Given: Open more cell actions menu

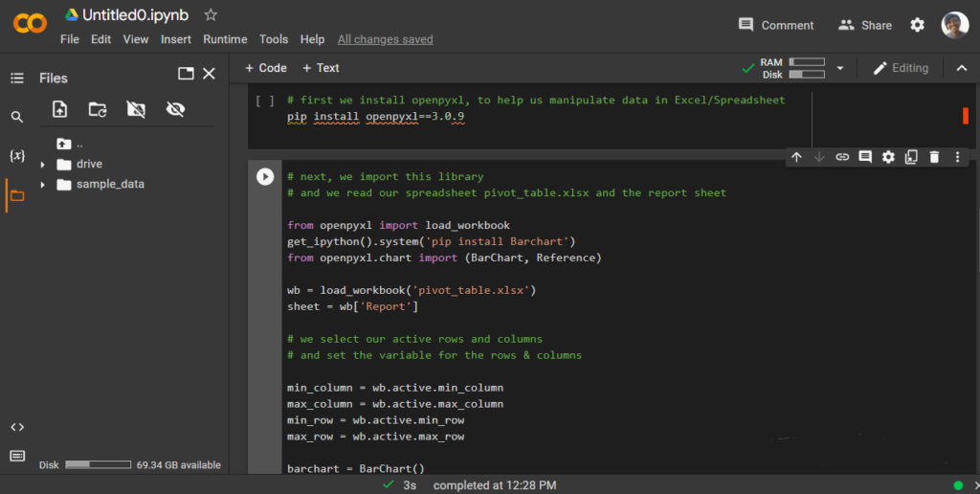Looking at the screenshot, I should (x=957, y=157).
